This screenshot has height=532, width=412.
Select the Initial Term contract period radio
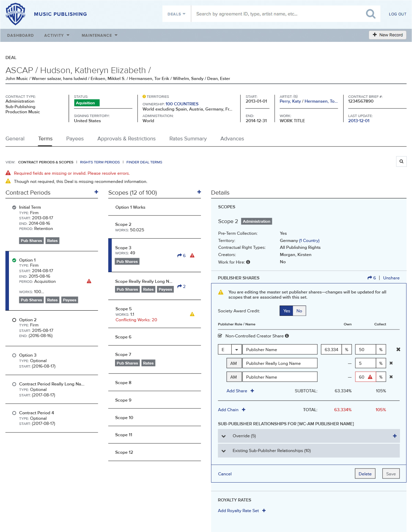[x=14, y=207]
